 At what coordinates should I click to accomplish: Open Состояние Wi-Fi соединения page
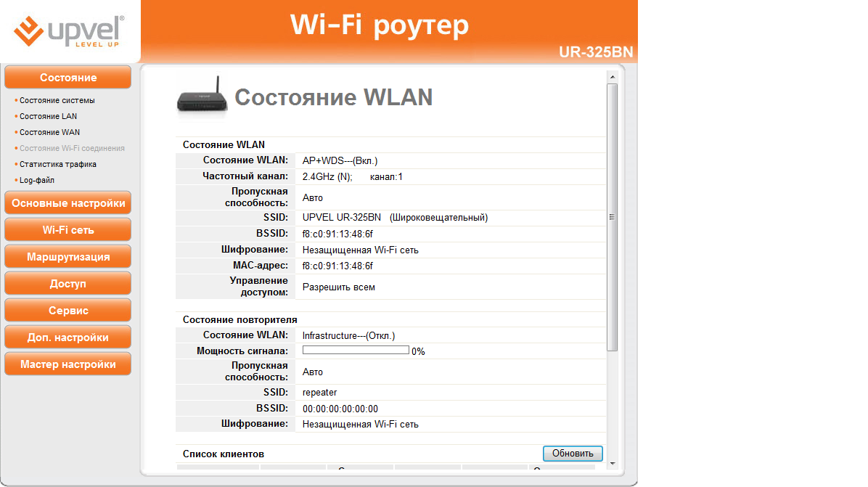coord(72,148)
